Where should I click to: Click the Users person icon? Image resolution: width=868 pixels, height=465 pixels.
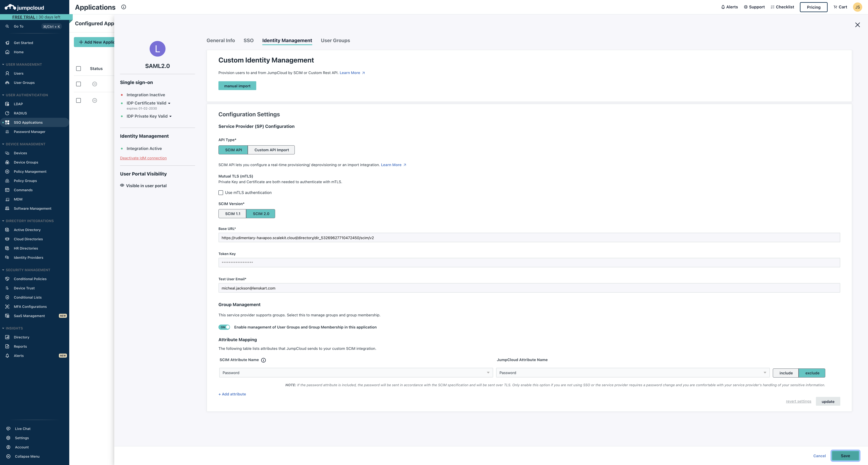(7, 73)
